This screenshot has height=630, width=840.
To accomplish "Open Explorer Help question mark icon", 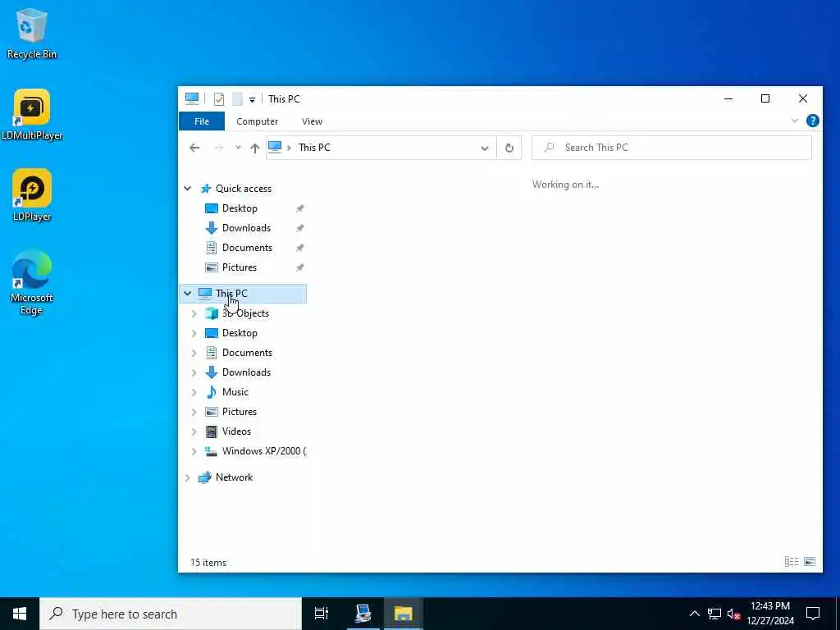I will pyautogui.click(x=812, y=121).
